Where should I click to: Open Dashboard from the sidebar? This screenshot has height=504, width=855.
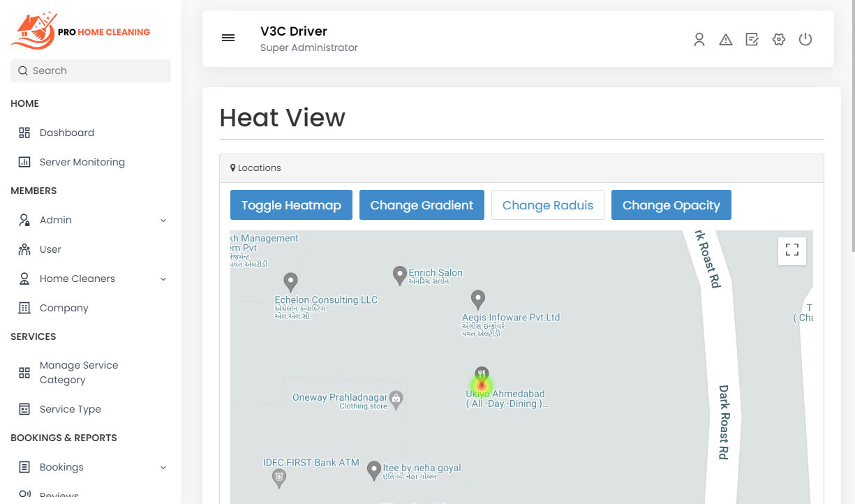[66, 133]
